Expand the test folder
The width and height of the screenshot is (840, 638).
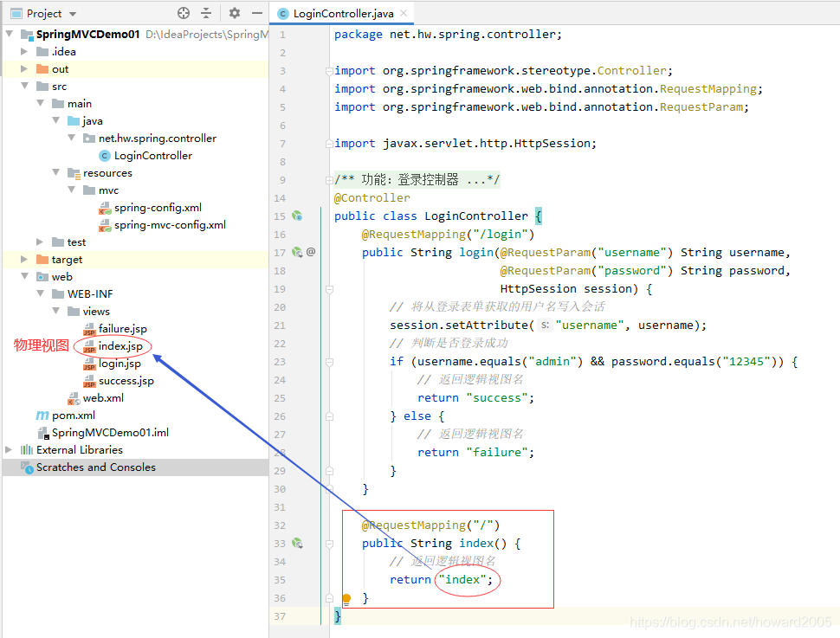40,242
